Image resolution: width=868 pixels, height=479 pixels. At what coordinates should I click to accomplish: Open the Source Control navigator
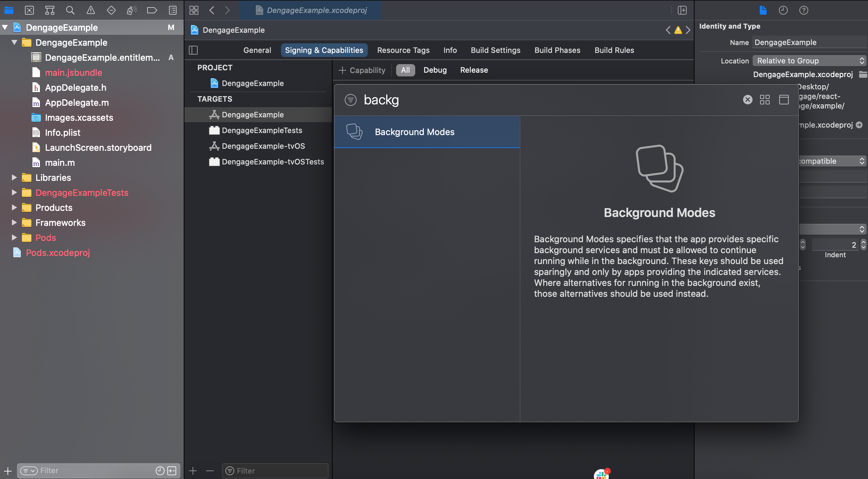click(29, 10)
